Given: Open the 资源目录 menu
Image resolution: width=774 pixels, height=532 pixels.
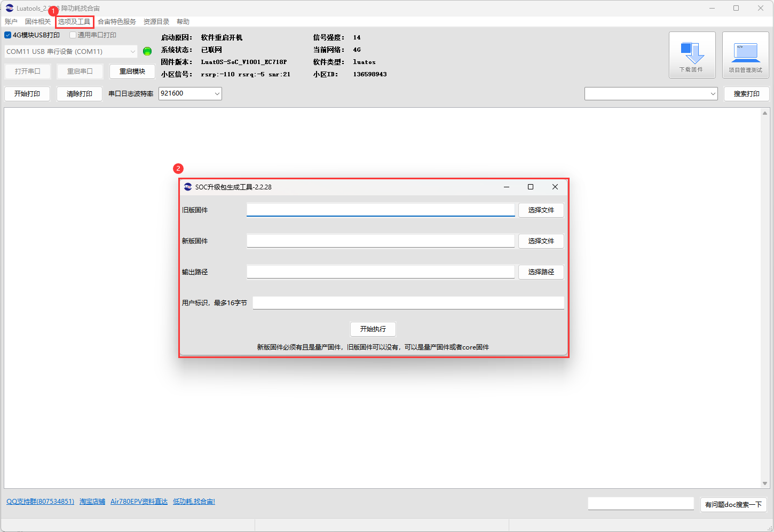Looking at the screenshot, I should (x=156, y=22).
